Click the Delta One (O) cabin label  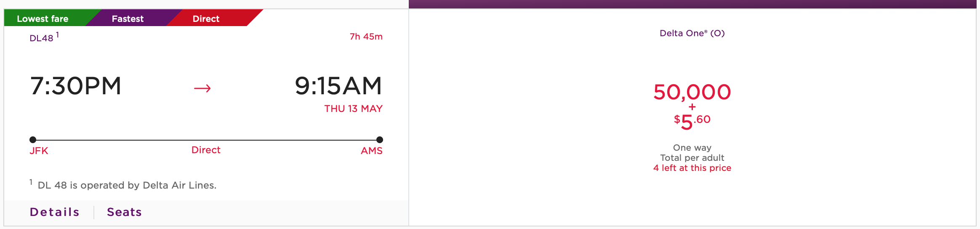click(692, 33)
